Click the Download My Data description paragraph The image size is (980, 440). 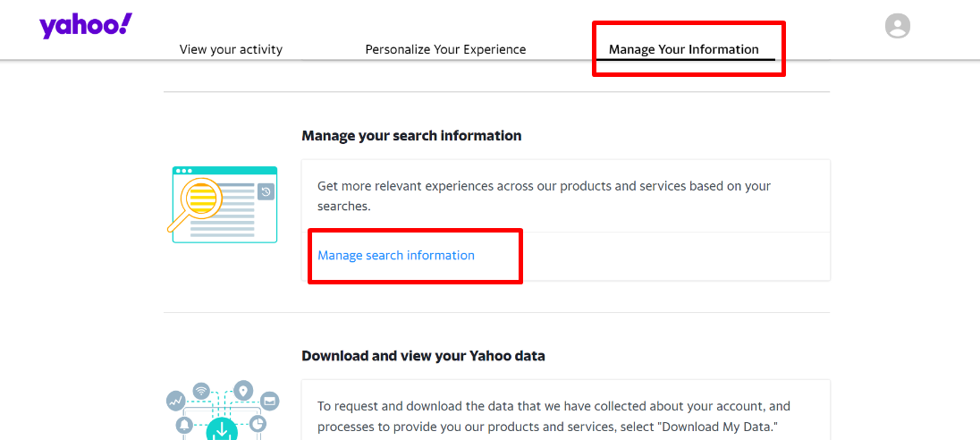coord(553,417)
